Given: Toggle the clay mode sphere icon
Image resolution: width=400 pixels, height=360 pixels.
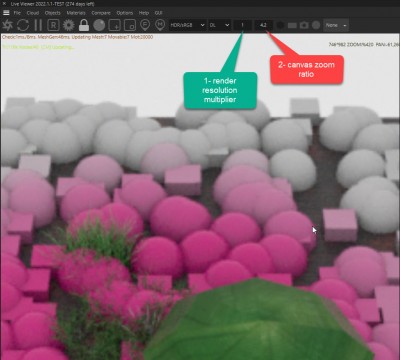Looking at the screenshot, I should 99,25.
